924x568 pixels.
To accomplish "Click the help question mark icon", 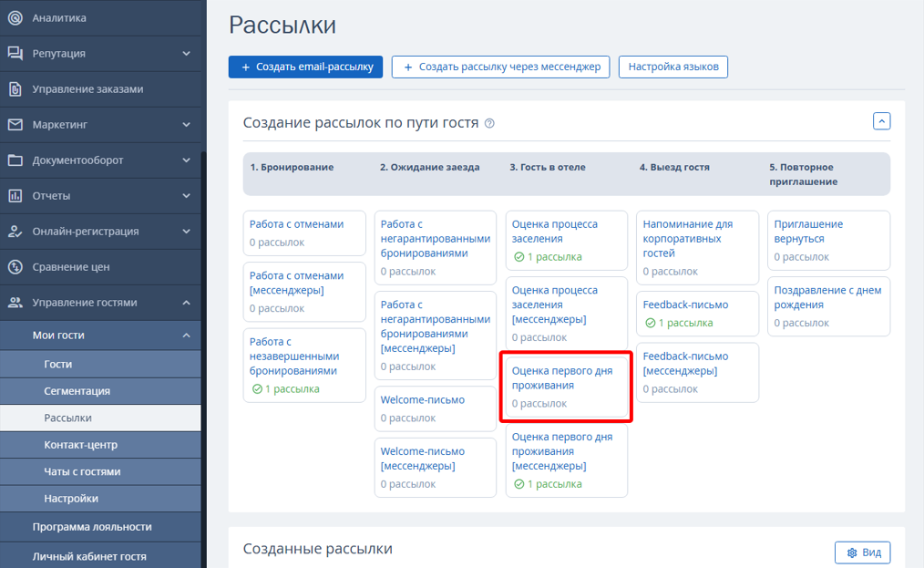I will pos(490,123).
